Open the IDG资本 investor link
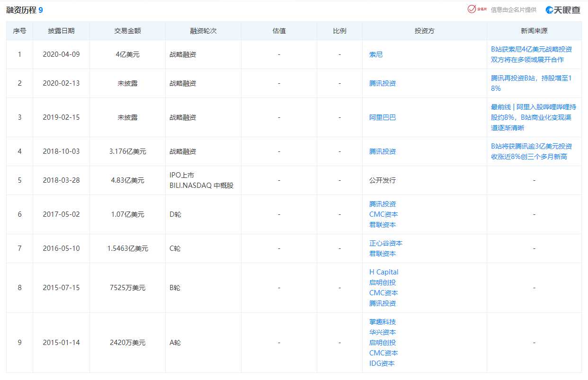This screenshot has width=588, height=380. coord(382,363)
